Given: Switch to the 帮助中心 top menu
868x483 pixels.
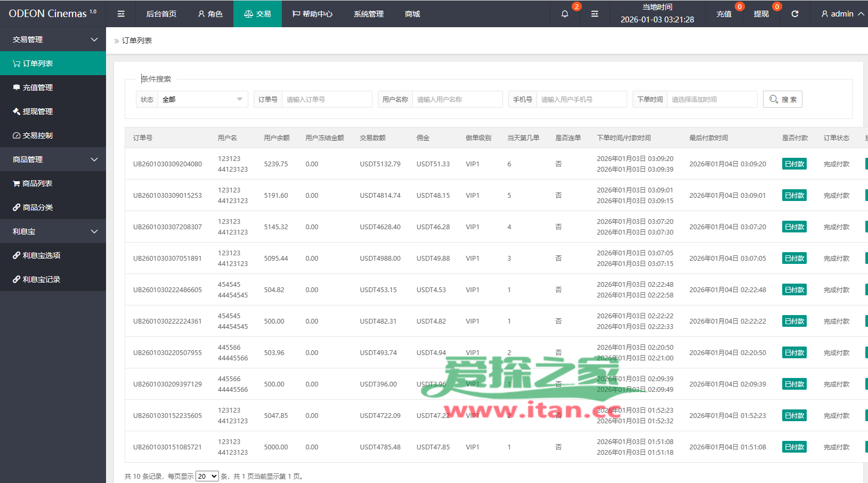Looking at the screenshot, I should click(x=312, y=14).
